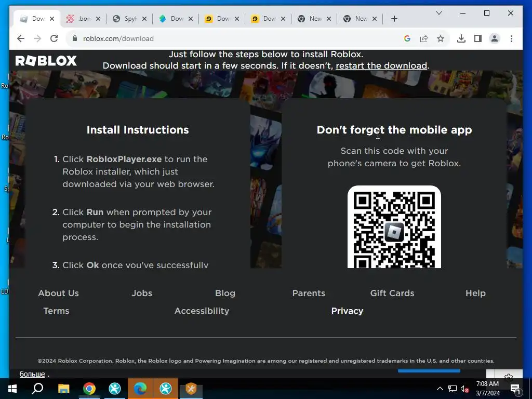
Task: Open the Blog footer link
Action: 225,293
